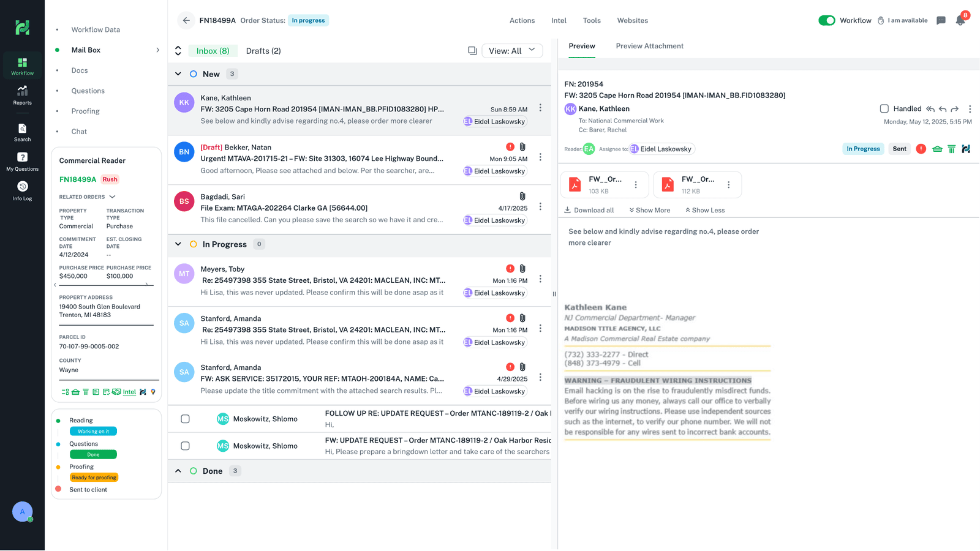Viewport: 980px width, 551px height.
Task: Click the pillar icon in preview status row
Action: point(951,149)
